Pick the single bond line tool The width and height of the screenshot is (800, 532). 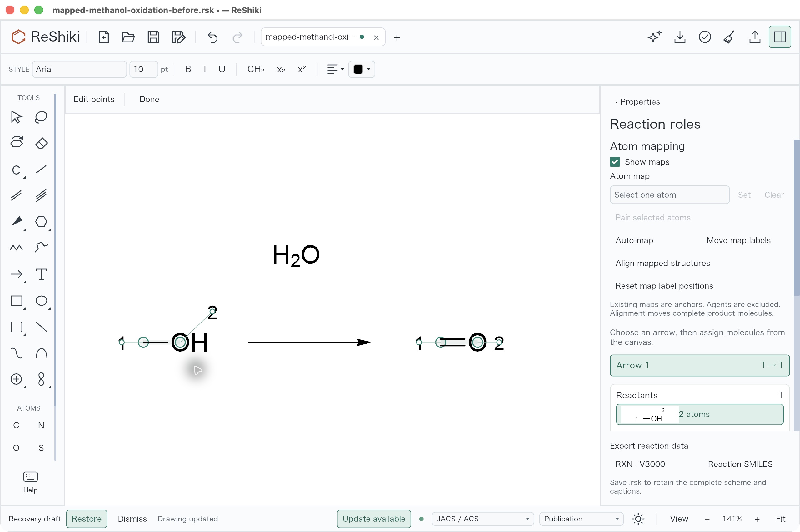[x=41, y=169]
